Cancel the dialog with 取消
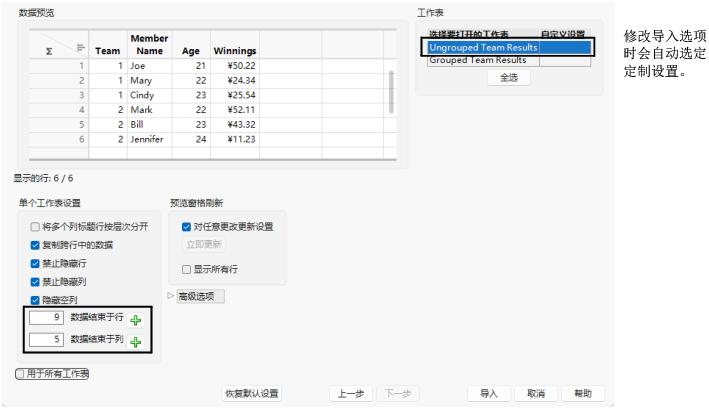Viewport: 709px width, 409px height. coord(536,393)
